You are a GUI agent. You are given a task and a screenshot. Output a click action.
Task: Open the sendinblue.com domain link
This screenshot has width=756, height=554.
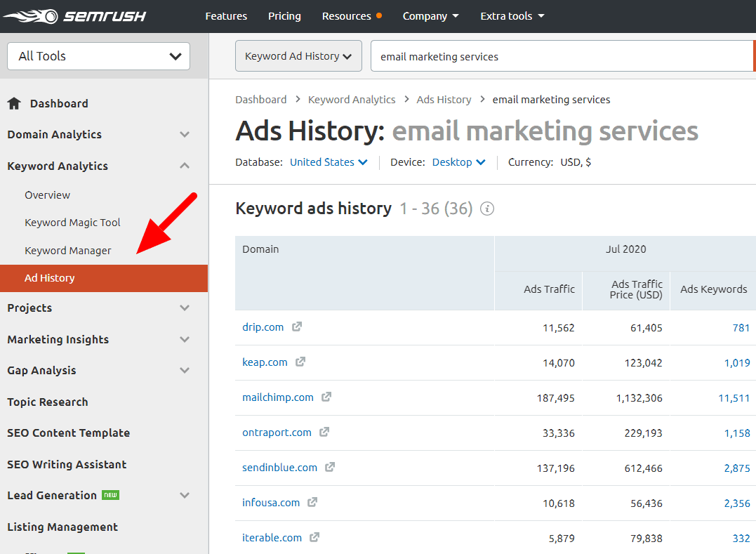pos(279,468)
